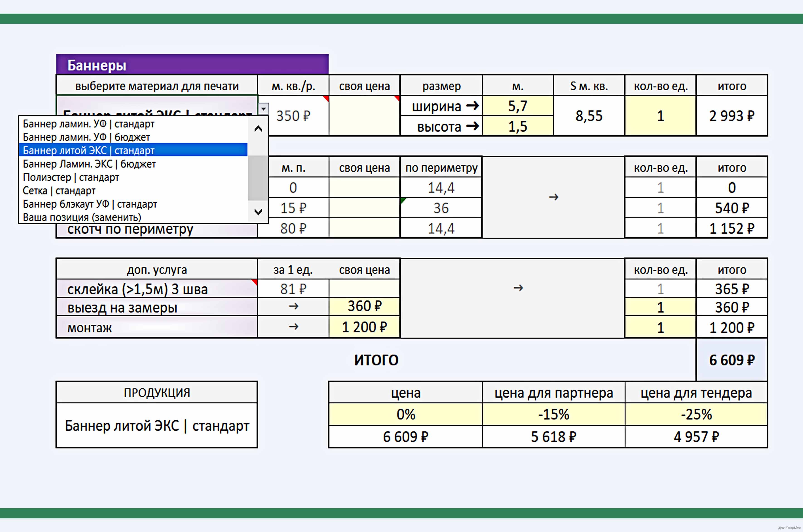Screen dimensions: 803x532
Task: Select 'Ваша позиция (заменить)' entry
Action: pos(82,217)
